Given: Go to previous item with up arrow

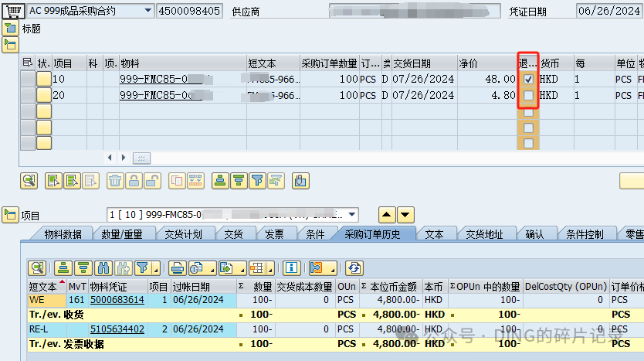Looking at the screenshot, I should [x=387, y=215].
